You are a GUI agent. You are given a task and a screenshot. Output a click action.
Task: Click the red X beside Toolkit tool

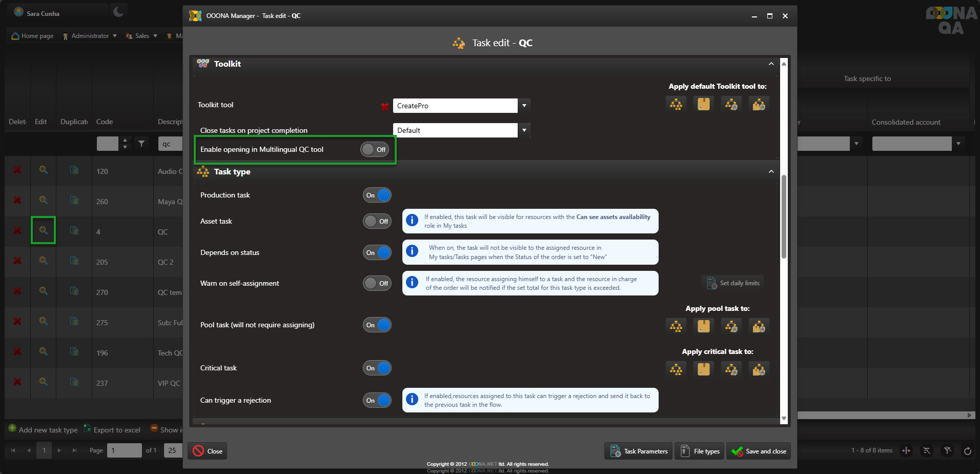click(384, 106)
